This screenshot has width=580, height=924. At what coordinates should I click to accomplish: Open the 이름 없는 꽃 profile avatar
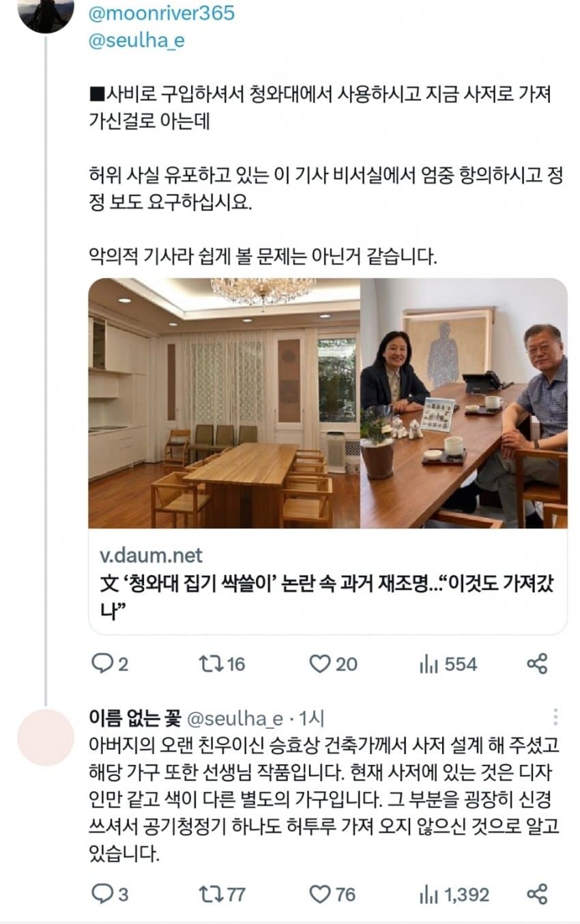point(45,736)
